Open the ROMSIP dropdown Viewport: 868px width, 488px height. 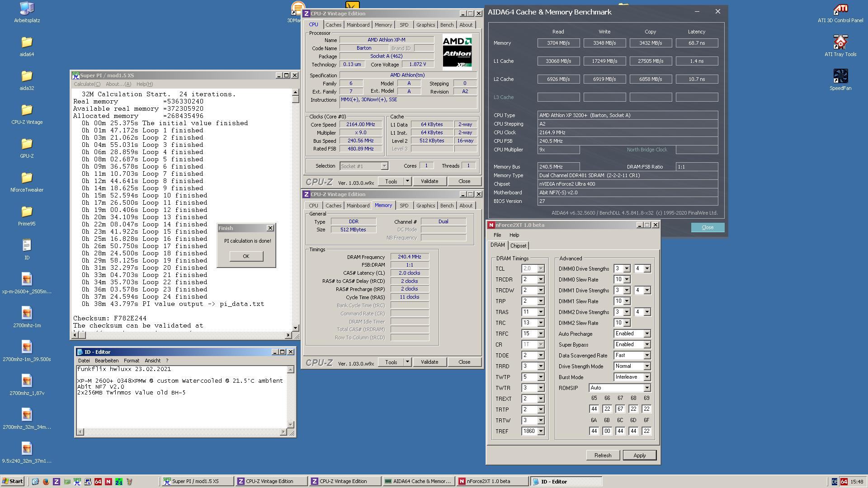coord(647,388)
